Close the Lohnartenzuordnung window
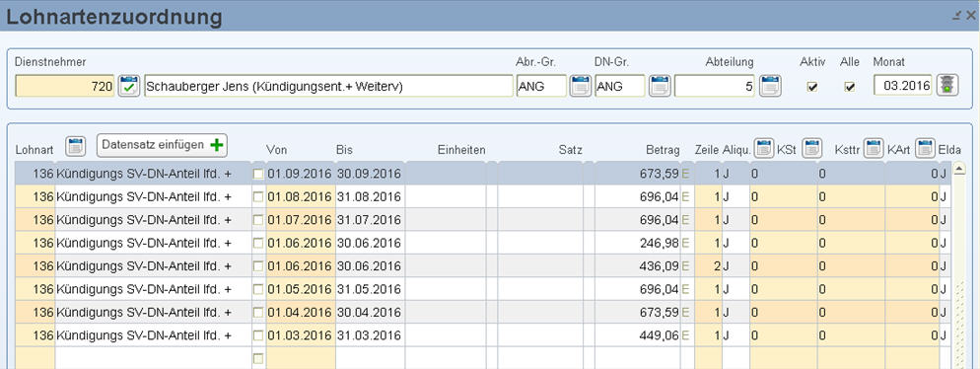This screenshot has width=980, height=369. tap(970, 16)
